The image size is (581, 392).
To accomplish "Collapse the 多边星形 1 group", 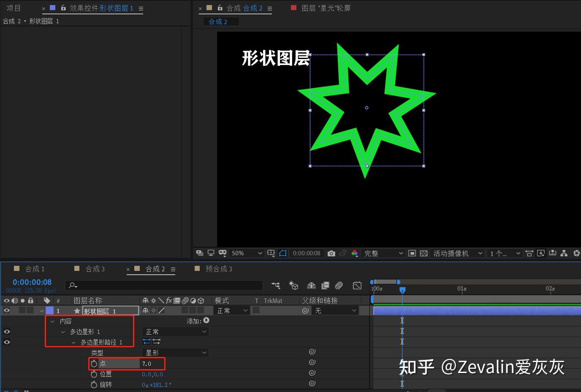I will pyautogui.click(x=63, y=332).
